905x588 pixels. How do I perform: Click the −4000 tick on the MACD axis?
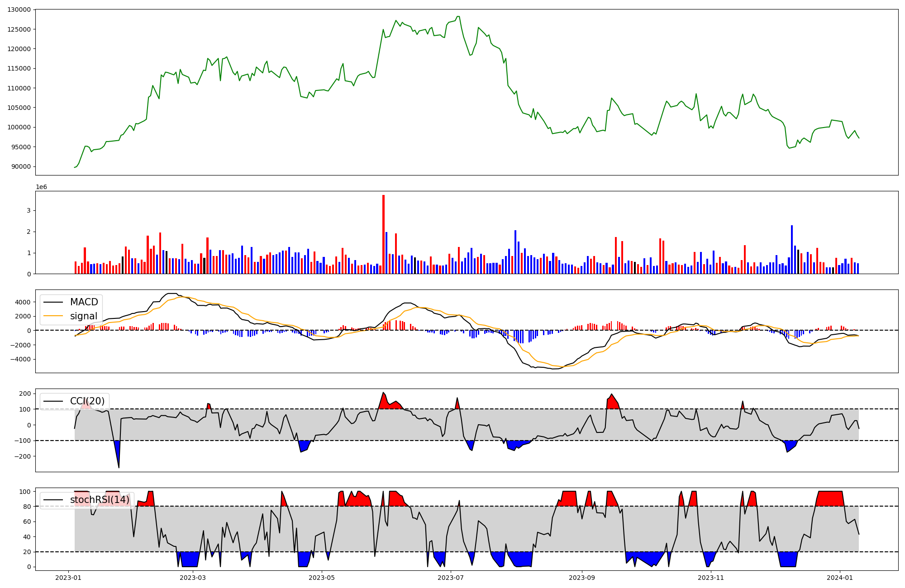[x=21, y=360]
